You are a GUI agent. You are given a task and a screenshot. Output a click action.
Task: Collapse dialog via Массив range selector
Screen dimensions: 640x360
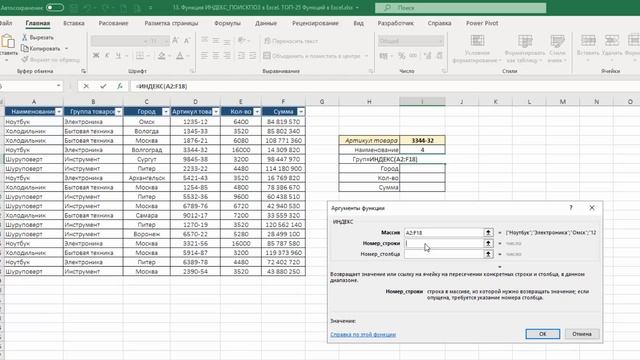click(x=488, y=232)
